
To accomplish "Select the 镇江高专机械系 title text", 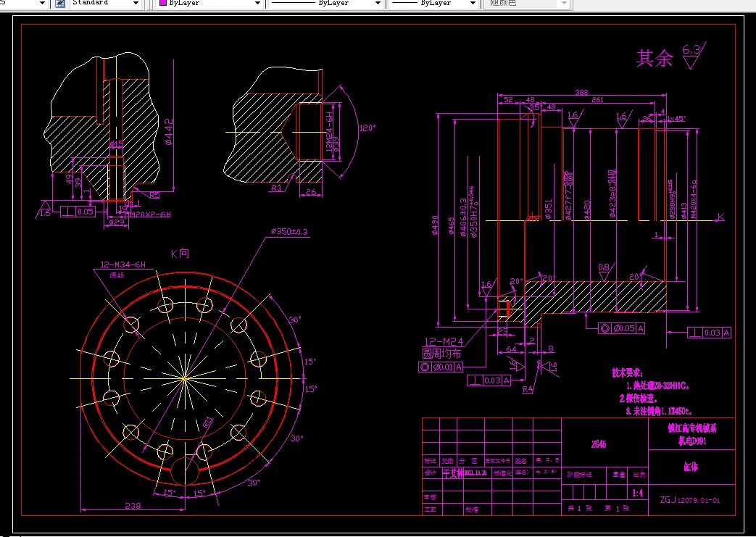I will [692, 428].
